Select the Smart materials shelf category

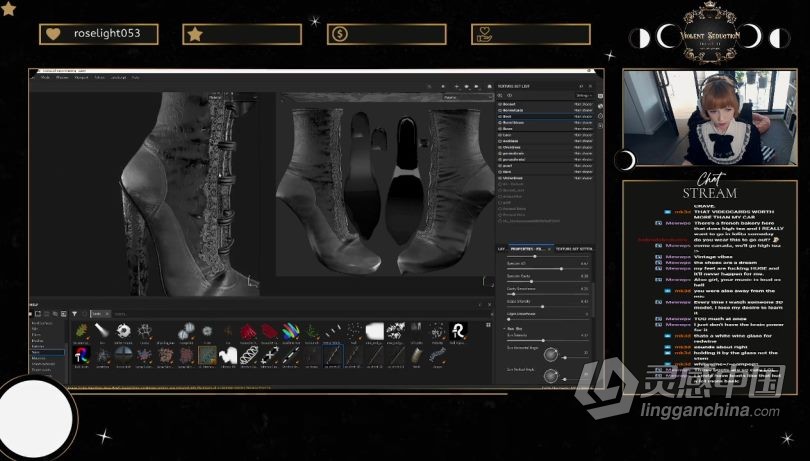42,364
